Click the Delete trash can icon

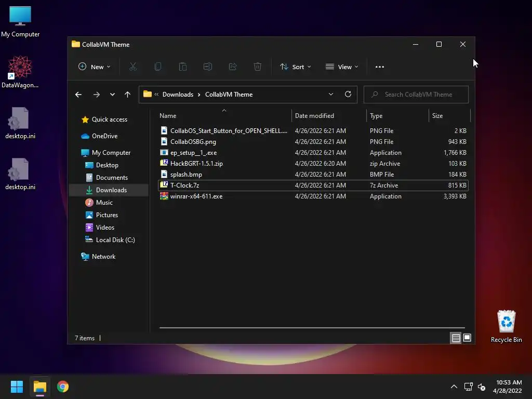tap(258, 67)
